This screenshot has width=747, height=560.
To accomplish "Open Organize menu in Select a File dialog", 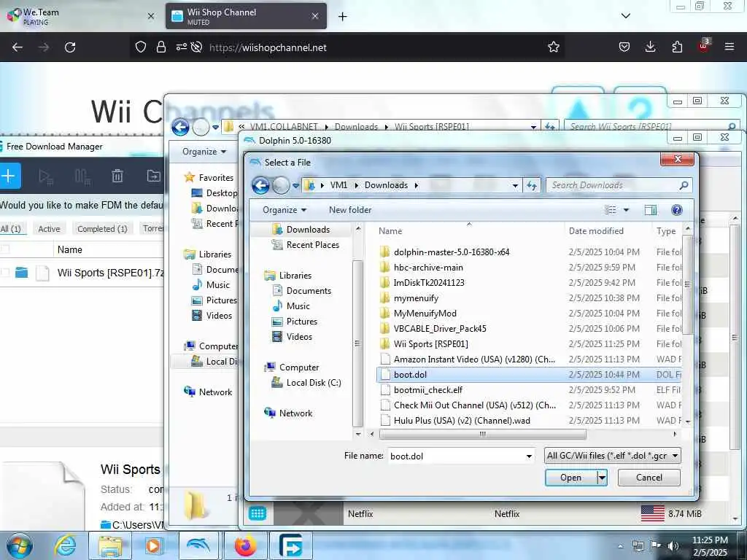I will tap(285, 210).
